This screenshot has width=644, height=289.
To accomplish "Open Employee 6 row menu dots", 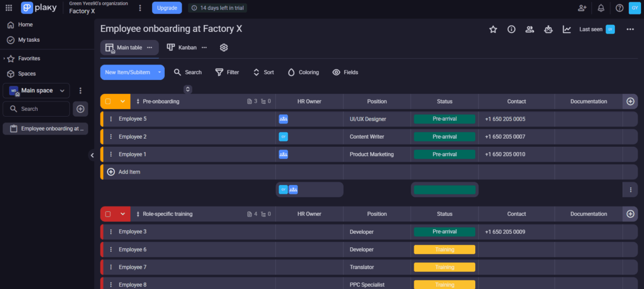I will click(110, 249).
